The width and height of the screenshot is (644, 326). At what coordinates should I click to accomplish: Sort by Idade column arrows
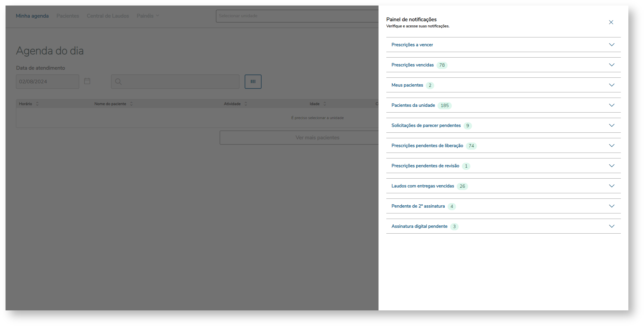325,104
